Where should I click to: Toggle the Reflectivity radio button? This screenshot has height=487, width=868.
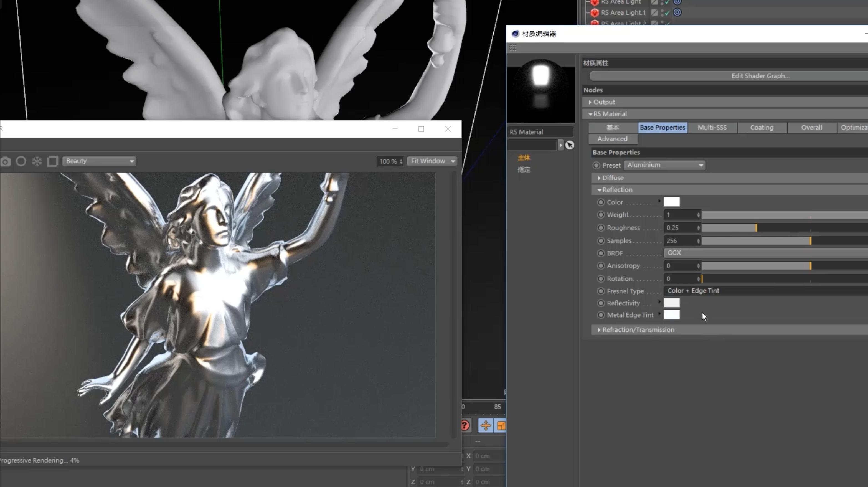tap(601, 303)
